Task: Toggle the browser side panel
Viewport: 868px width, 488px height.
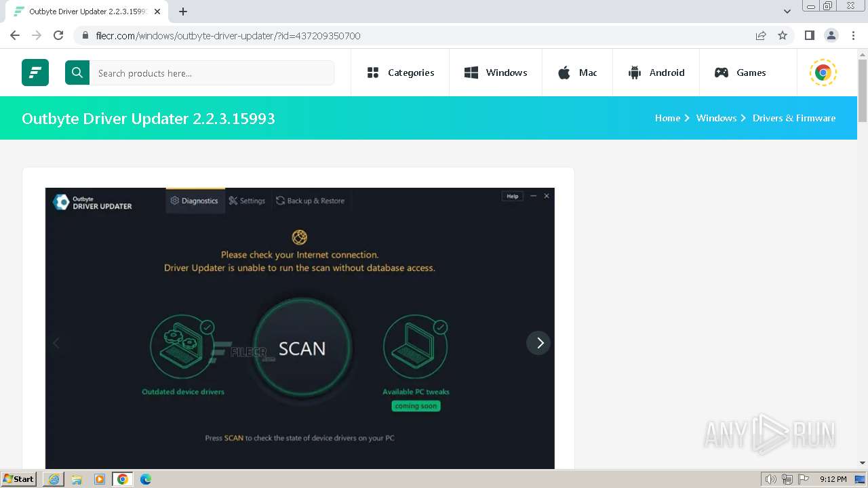Action: pyautogui.click(x=809, y=35)
